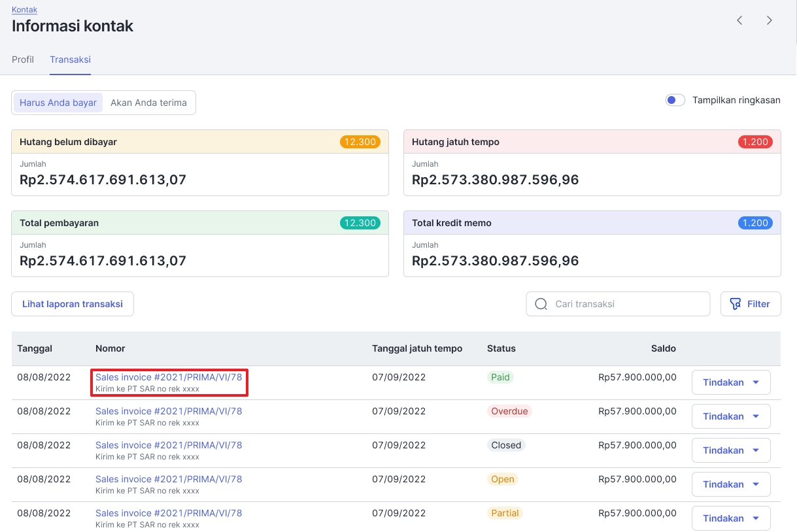Click the Lihat laporan transaksi button

73,304
